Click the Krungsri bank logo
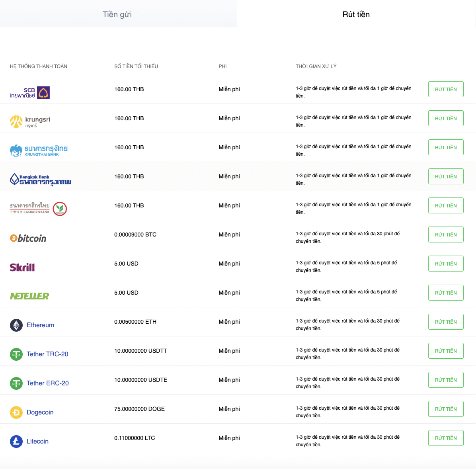 click(x=30, y=121)
